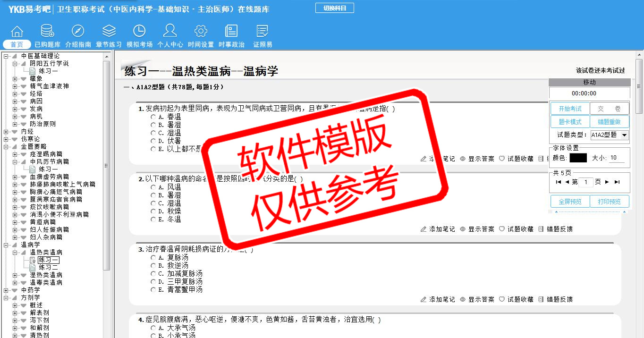Open 已购题库 database icon
The height and width of the screenshot is (338, 644).
47,32
